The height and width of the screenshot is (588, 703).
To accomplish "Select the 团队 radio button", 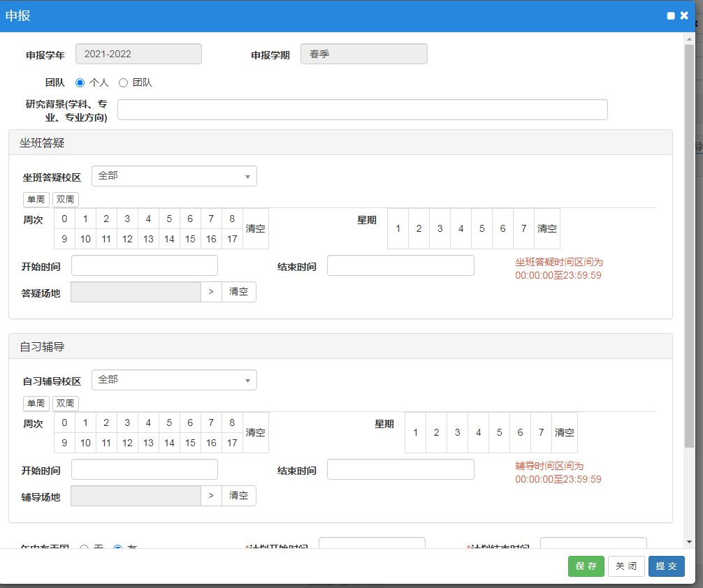I will coord(124,82).
